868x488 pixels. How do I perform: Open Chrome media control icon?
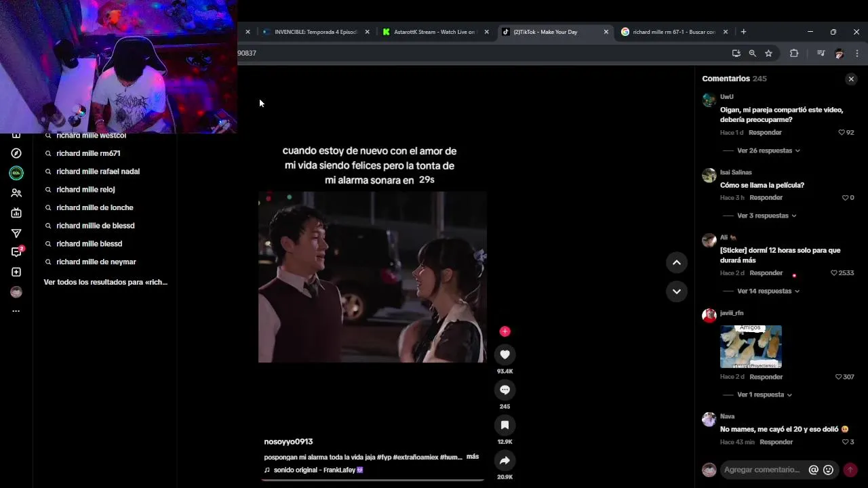coord(821,53)
